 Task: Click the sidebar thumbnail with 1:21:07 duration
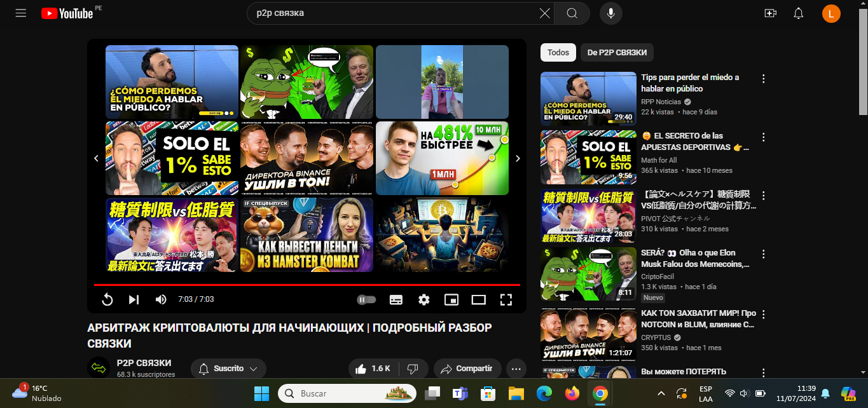click(x=588, y=334)
